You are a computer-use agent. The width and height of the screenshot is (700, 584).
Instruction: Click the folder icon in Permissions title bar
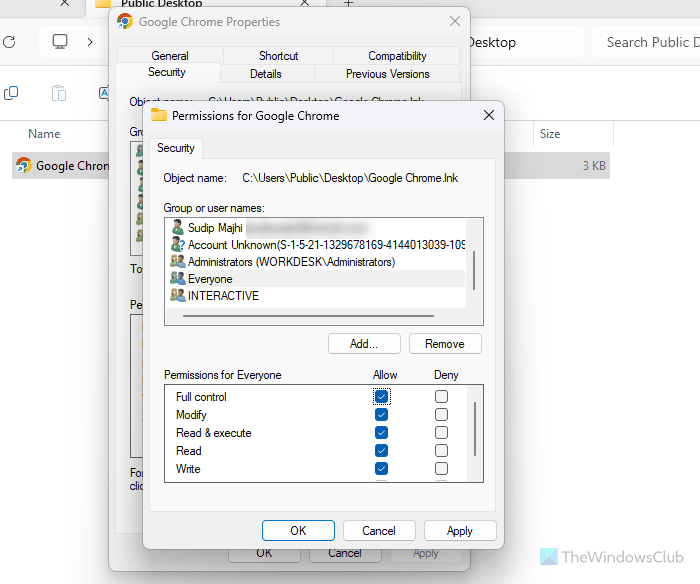158,115
